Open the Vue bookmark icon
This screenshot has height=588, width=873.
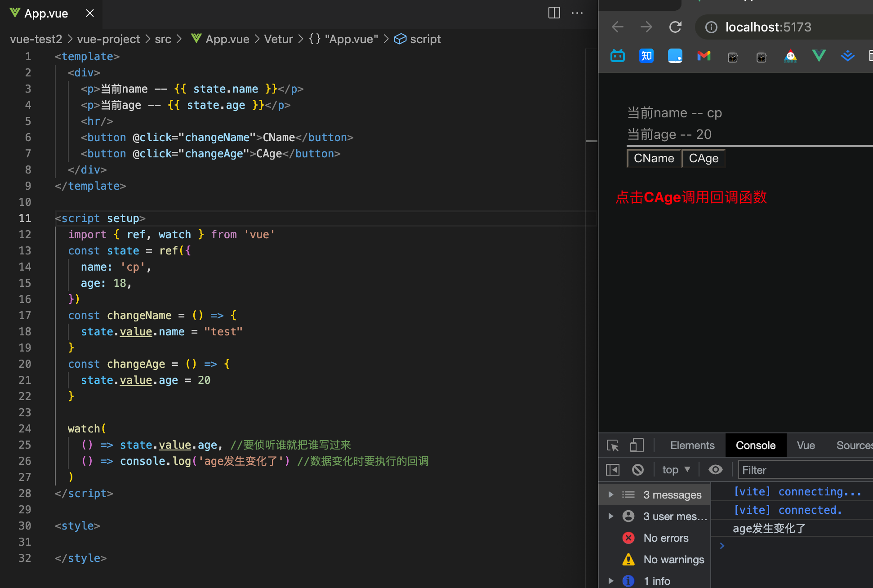819,56
